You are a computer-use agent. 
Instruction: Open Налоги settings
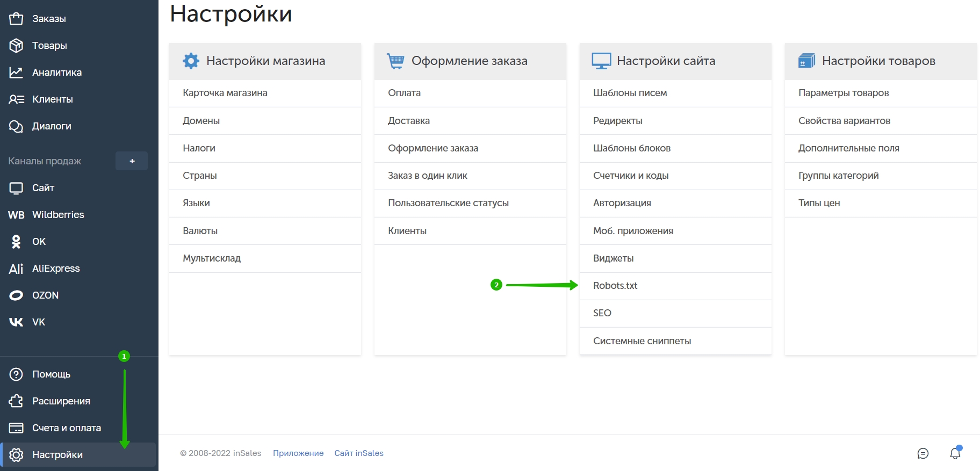click(x=265, y=148)
